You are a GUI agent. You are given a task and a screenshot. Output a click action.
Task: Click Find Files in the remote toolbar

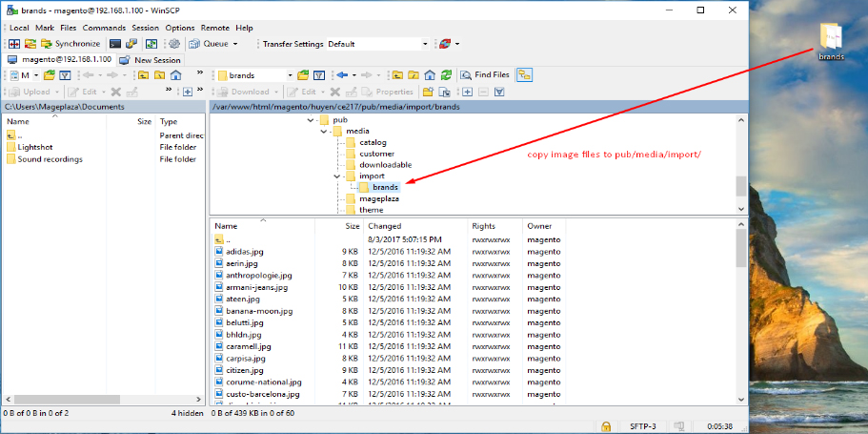coord(486,74)
